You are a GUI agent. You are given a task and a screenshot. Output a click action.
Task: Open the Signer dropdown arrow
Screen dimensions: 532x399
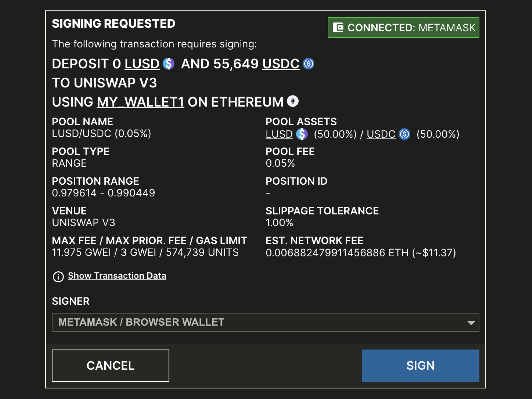471,323
